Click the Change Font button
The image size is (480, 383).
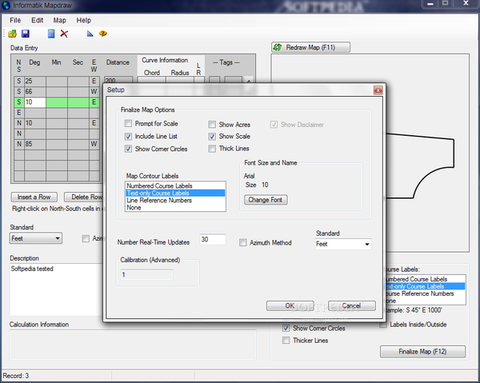click(x=266, y=200)
